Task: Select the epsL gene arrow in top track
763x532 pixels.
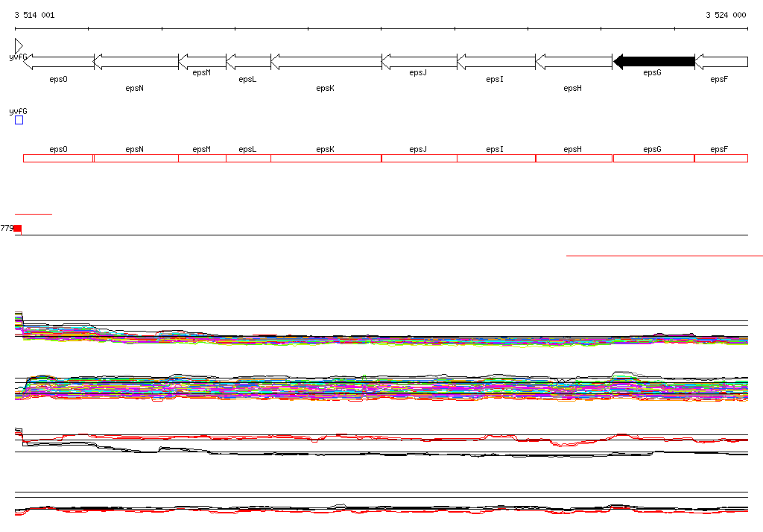Action: coord(249,62)
